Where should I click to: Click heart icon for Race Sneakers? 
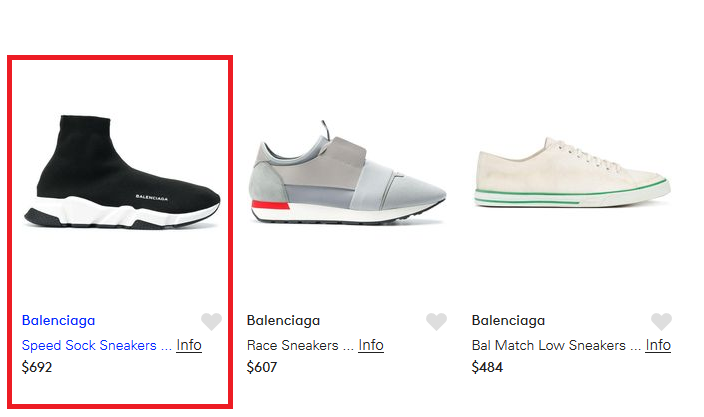click(x=436, y=321)
